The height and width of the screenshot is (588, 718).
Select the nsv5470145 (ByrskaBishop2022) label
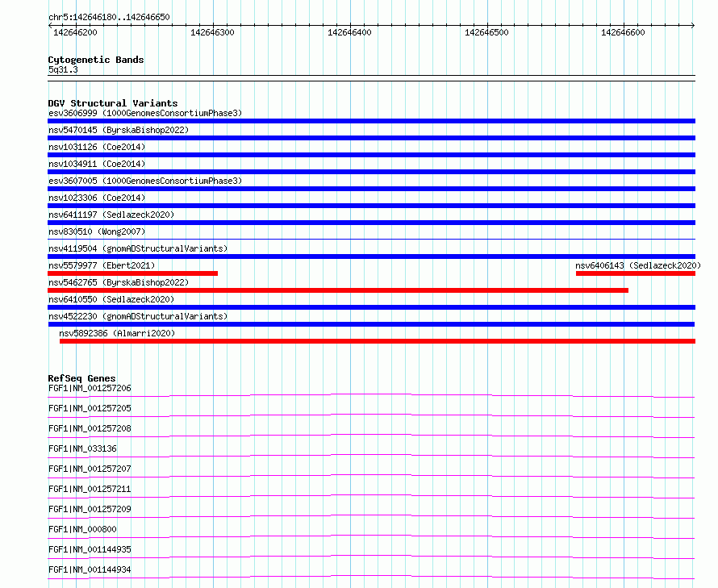coord(118,130)
